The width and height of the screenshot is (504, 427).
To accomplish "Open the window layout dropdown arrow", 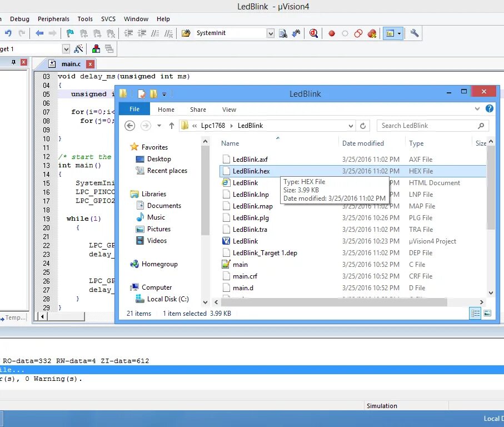I will 400,33.
